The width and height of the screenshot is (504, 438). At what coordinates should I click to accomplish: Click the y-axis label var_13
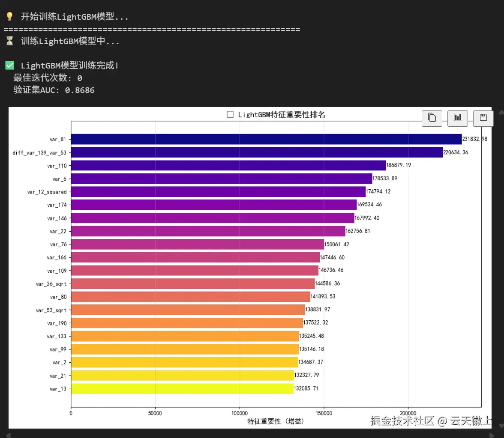pos(58,389)
